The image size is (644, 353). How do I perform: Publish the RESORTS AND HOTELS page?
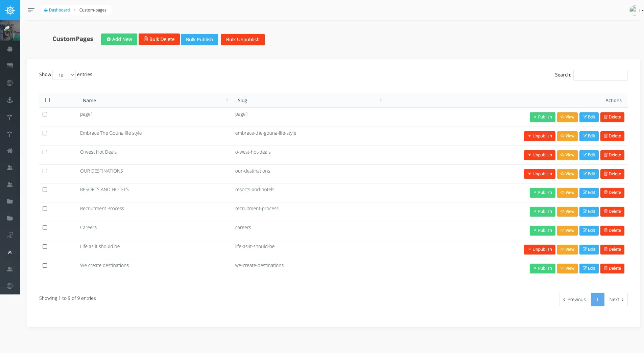542,193
